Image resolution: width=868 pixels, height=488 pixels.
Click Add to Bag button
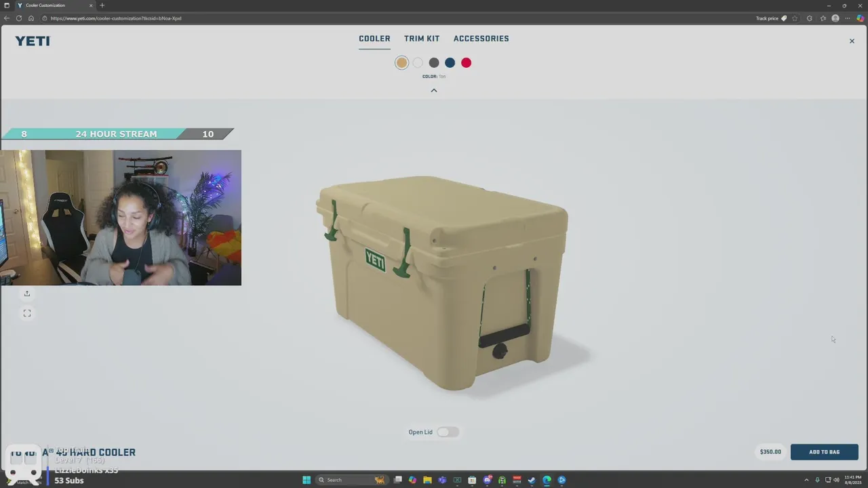824,451
